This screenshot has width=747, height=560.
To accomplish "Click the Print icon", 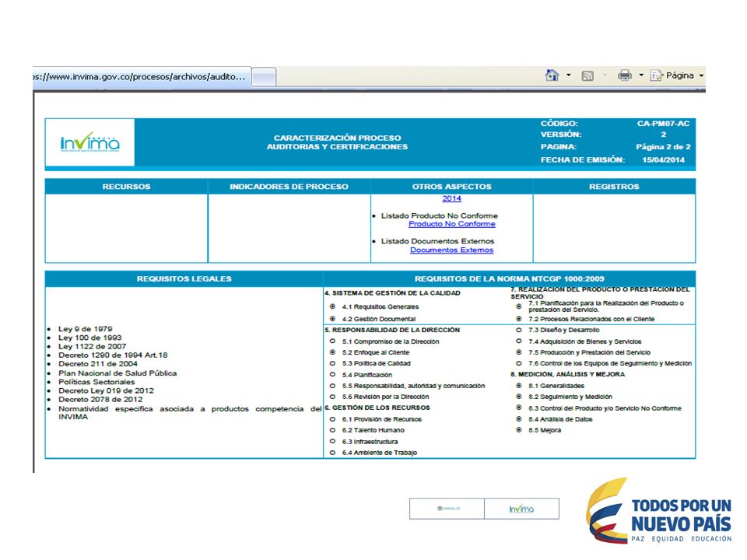I will point(625,75).
